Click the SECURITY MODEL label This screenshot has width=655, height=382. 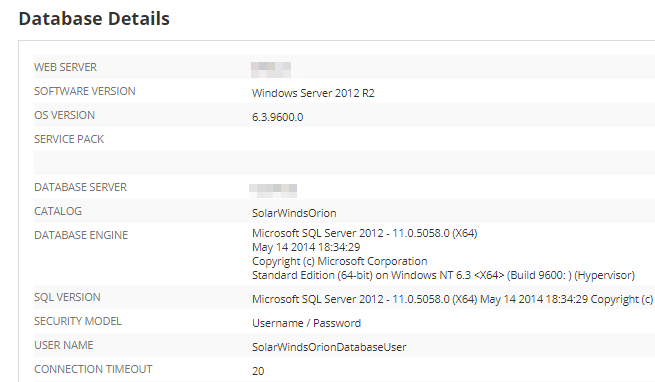(78, 321)
